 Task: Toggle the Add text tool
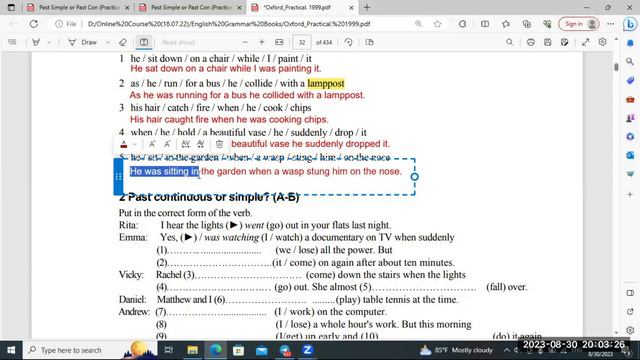(144, 42)
